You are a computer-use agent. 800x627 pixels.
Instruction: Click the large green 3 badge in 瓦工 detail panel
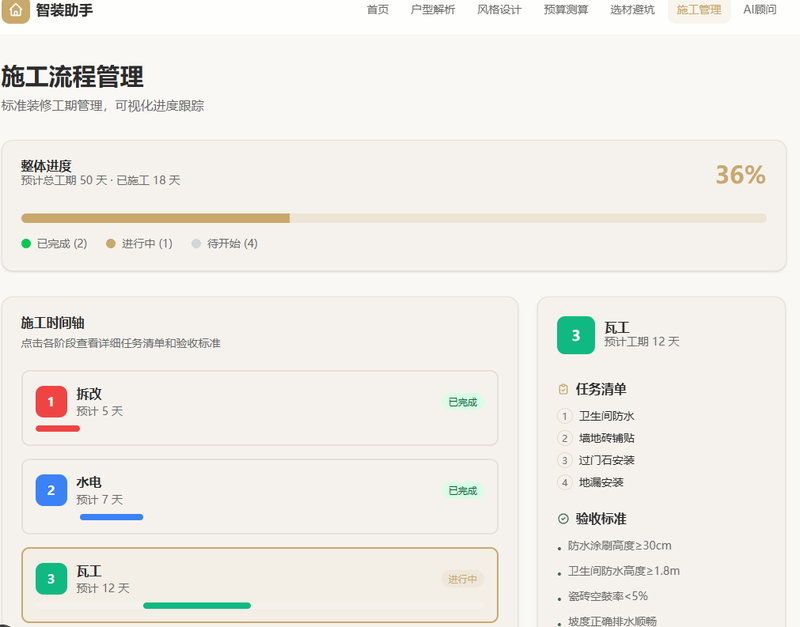576,335
